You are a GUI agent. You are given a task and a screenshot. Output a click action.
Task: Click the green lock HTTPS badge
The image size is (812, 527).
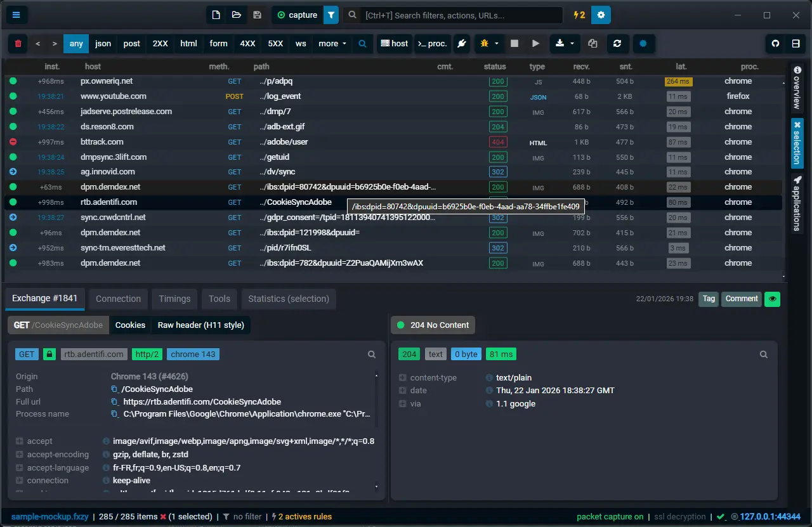click(49, 355)
